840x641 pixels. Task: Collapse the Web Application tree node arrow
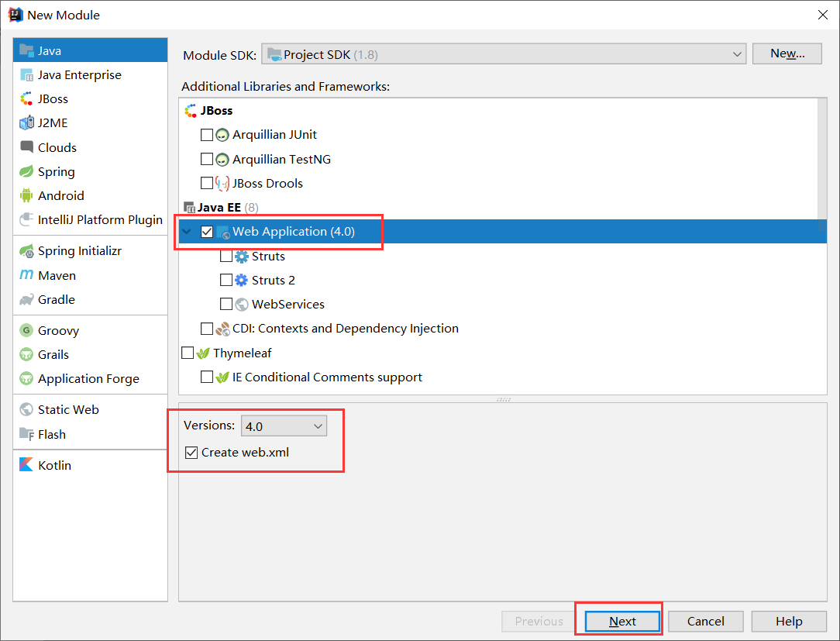click(x=187, y=232)
